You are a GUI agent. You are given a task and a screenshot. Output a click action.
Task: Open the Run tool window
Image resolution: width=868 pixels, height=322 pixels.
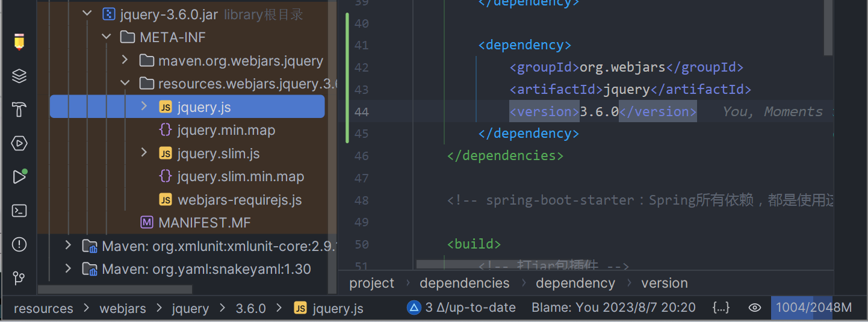click(19, 177)
